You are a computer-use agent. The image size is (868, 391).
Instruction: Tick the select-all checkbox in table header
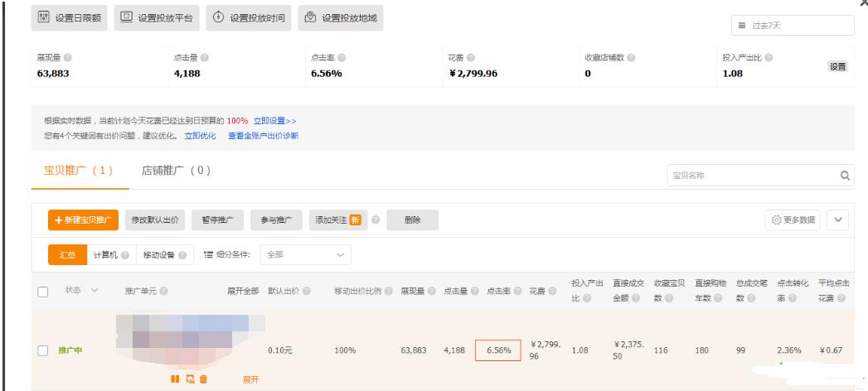[42, 292]
